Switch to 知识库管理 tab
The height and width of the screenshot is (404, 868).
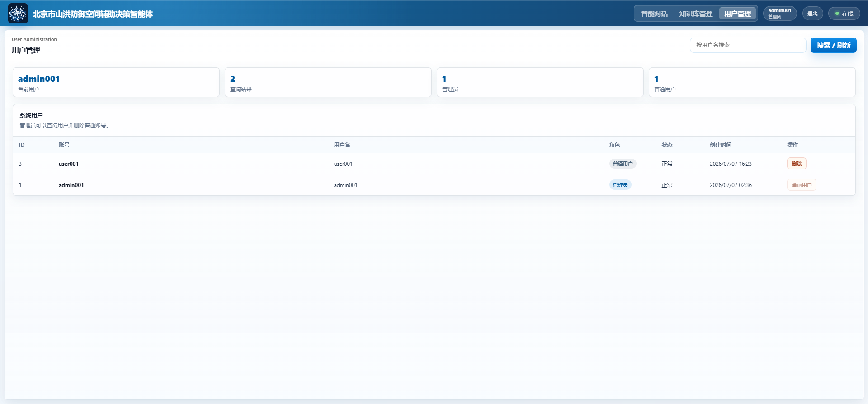coord(696,14)
